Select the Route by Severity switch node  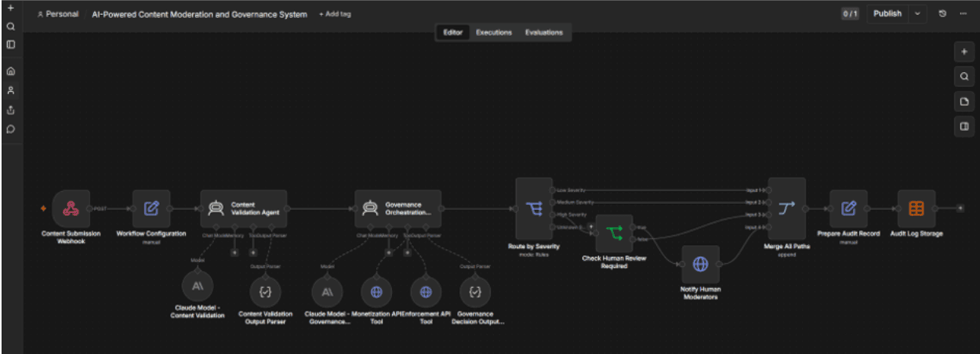[534, 208]
